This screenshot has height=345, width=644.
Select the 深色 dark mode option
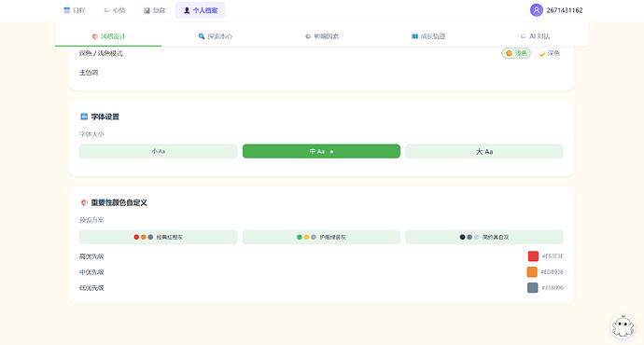coord(549,53)
